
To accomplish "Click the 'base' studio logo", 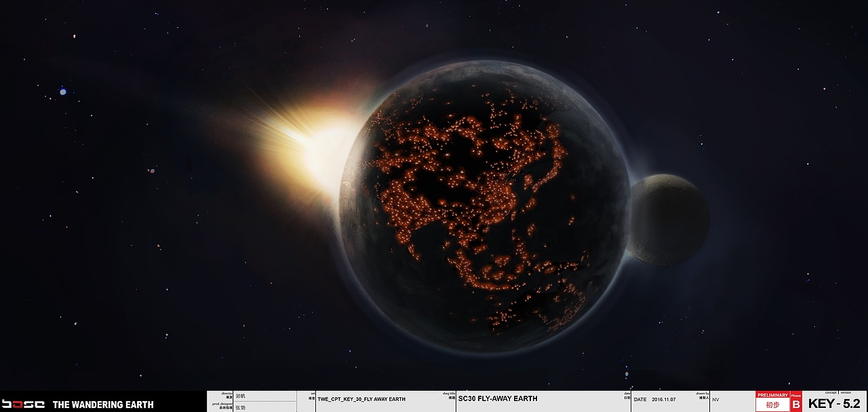I will click(22, 404).
